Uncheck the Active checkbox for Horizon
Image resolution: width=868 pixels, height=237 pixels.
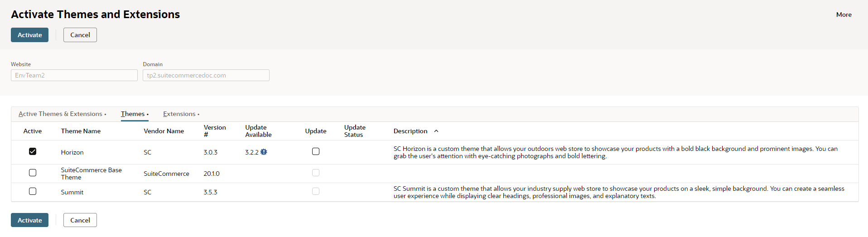[x=33, y=151]
